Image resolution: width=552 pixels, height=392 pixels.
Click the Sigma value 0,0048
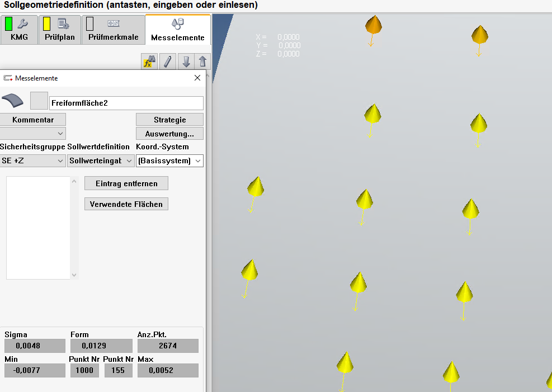(35, 346)
